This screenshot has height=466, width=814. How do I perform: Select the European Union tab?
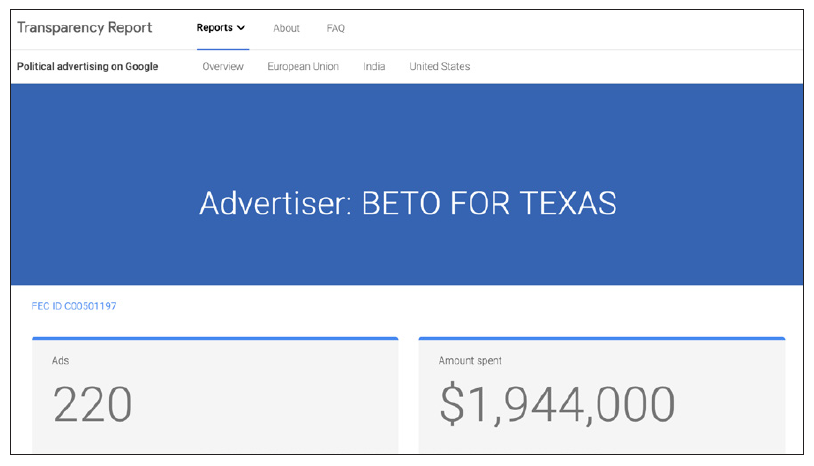303,67
